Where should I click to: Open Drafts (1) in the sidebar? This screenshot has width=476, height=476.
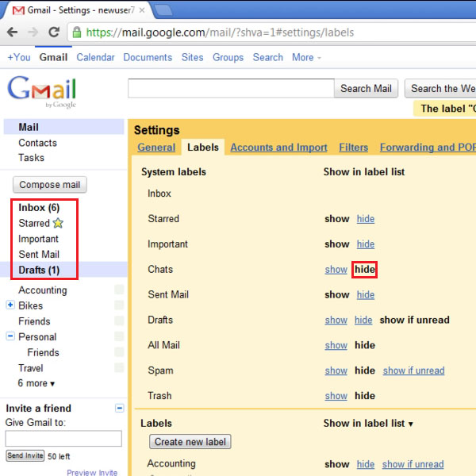[x=39, y=270]
